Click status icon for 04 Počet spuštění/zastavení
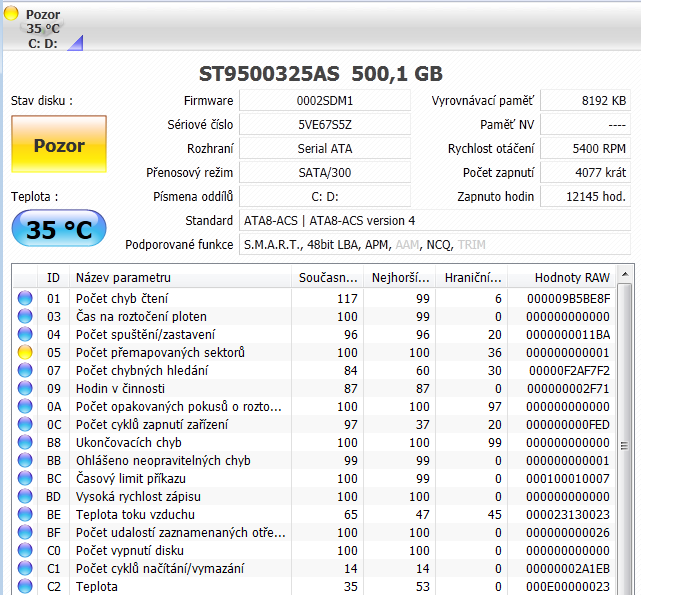The image size is (697, 595). 25,334
